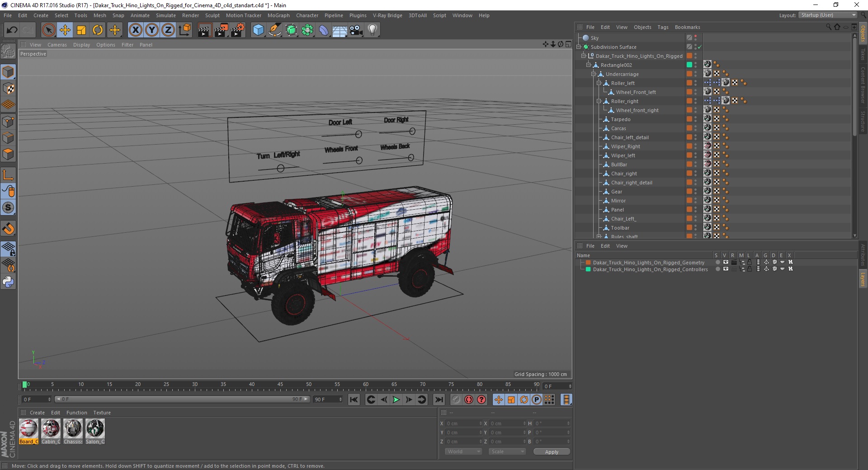Switch to Polygons mode icon

tap(8, 154)
